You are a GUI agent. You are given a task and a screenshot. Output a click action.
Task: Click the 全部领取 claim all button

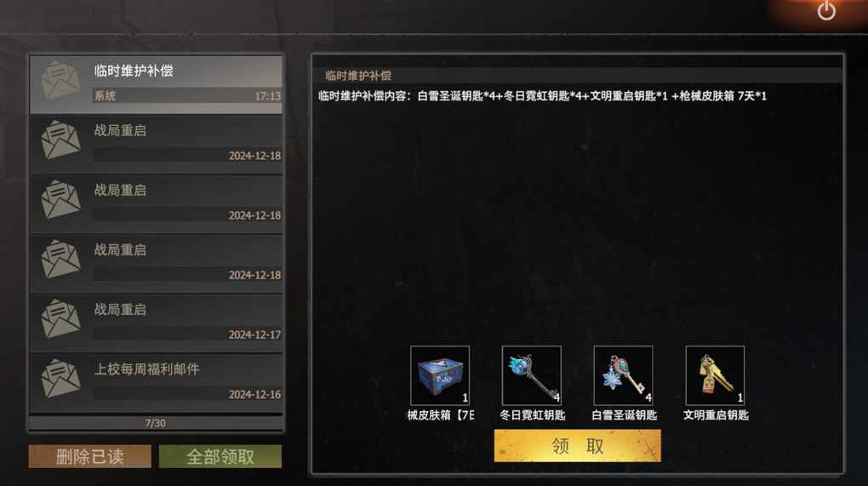[220, 457]
